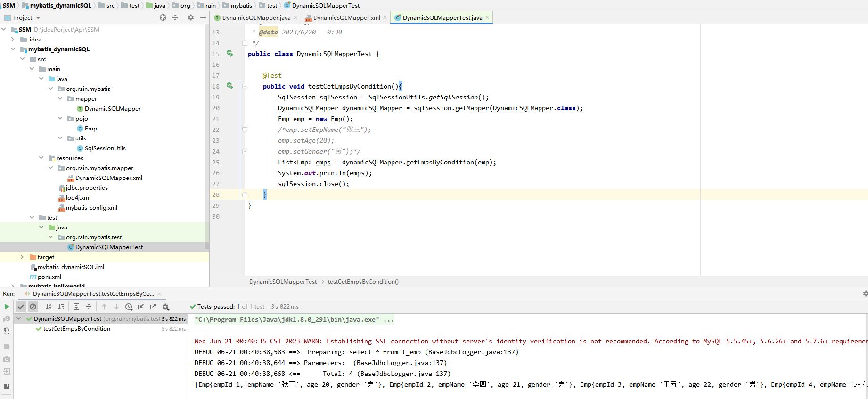Rerun the test with green play button
The image size is (868, 399).
click(x=7, y=307)
